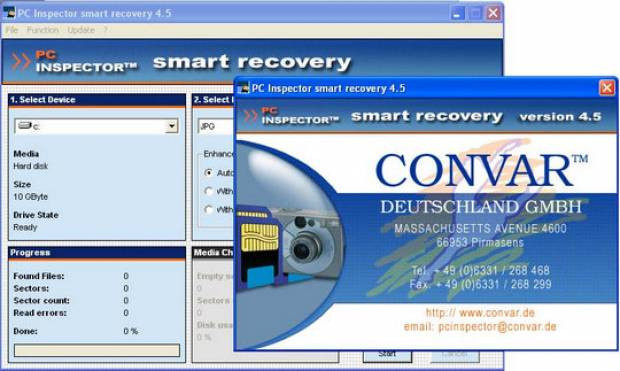This screenshot has height=371, width=620.
Task: Select the Auto enhanced option radio button
Action: click(208, 173)
